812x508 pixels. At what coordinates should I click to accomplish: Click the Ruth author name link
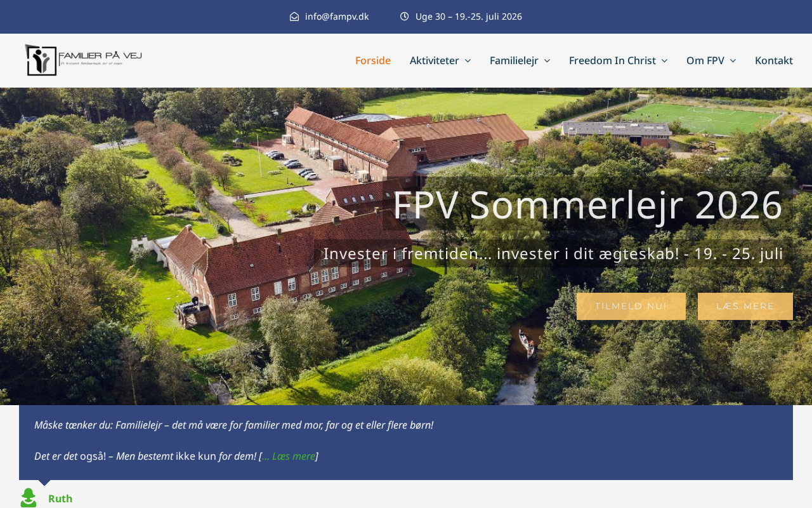[x=60, y=498]
